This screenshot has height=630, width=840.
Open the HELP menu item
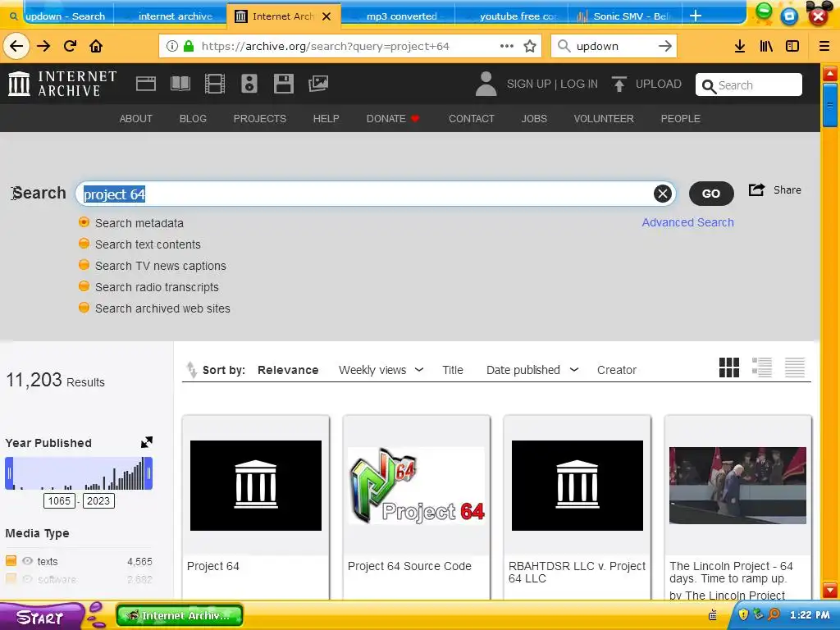(326, 118)
